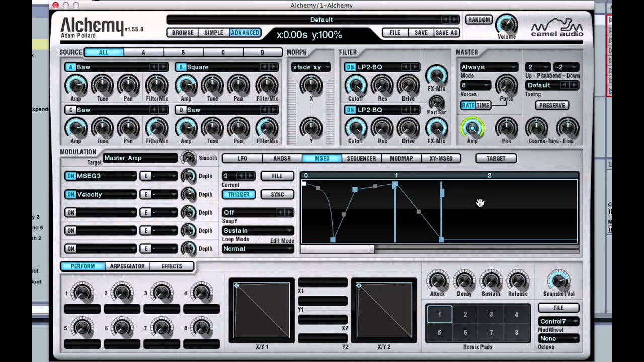Open the SnapY Off dropdown
The height and width of the screenshot is (362, 644).
(x=258, y=212)
